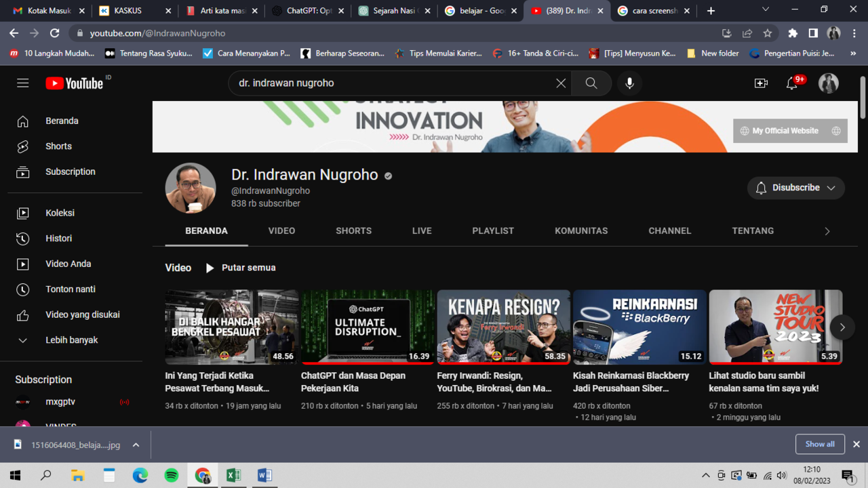Open the YouTube hamburger guide menu
Screen dimensions: 868x488
(23, 83)
